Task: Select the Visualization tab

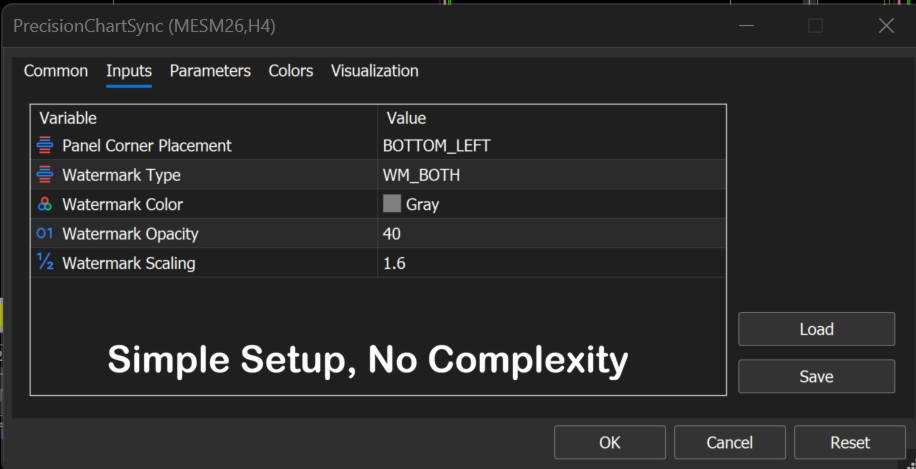Action: coord(375,71)
